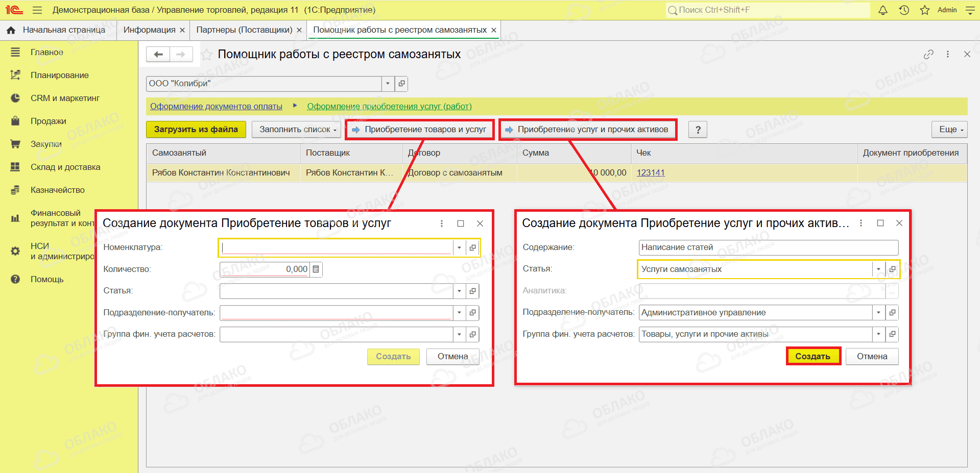Click Отмена in the left dialog
Viewport: 980px width, 473px height.
[x=452, y=357]
